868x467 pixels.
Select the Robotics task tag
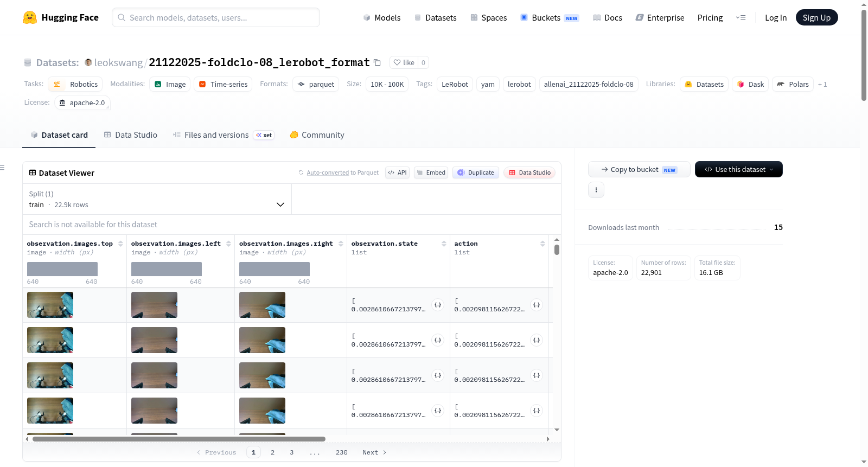point(75,84)
